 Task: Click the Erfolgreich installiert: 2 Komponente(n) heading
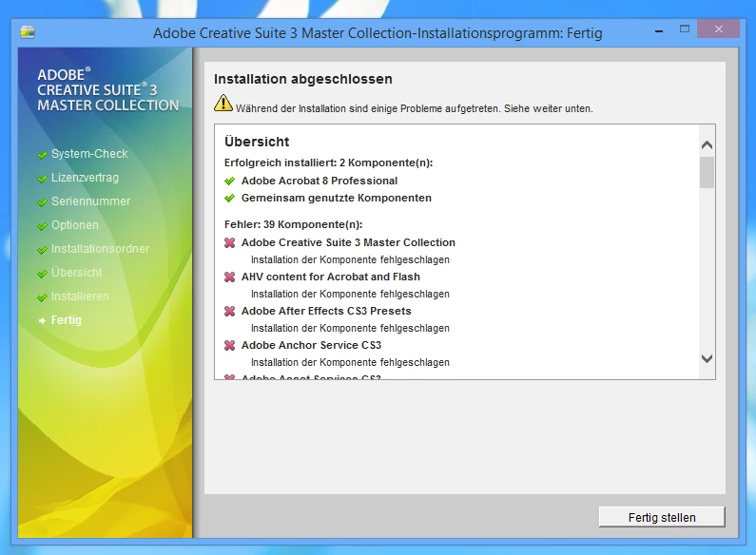(328, 163)
